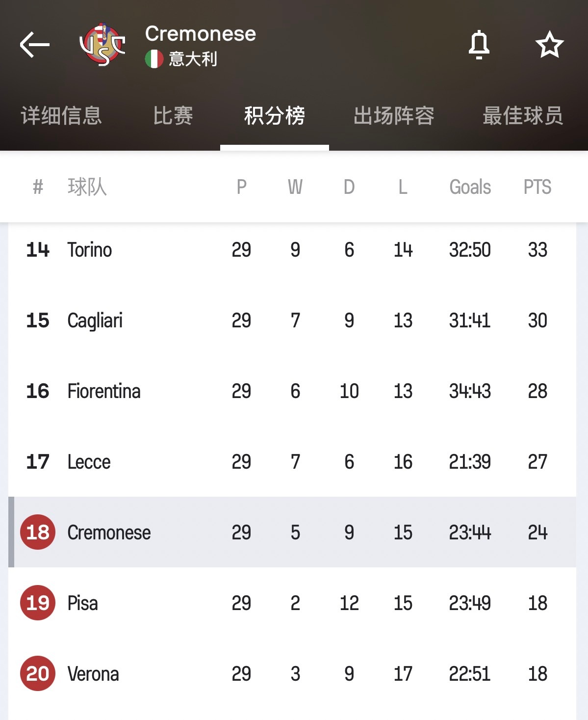
Task: Select the 积分榜 tab
Action: (x=275, y=116)
